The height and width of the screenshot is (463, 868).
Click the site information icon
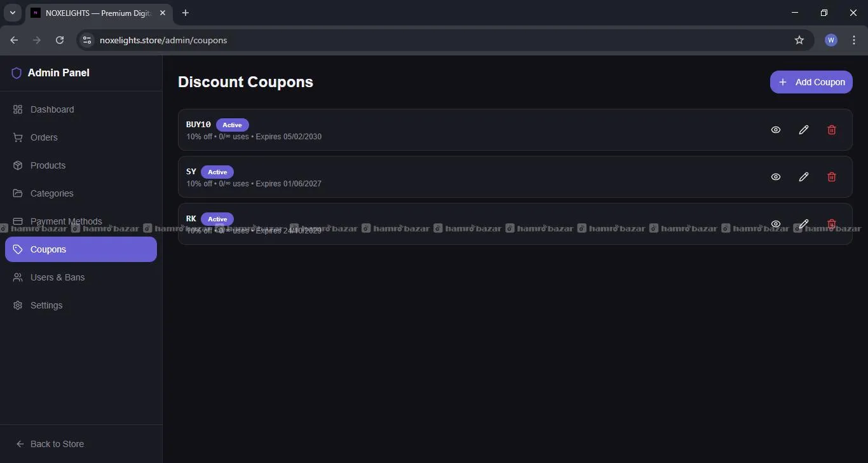[x=88, y=40]
